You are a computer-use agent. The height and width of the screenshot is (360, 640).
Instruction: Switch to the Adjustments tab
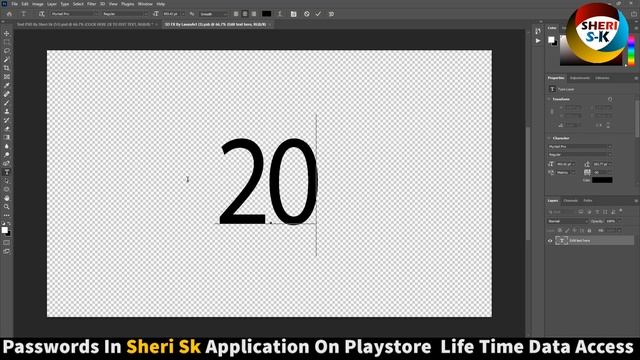point(580,78)
